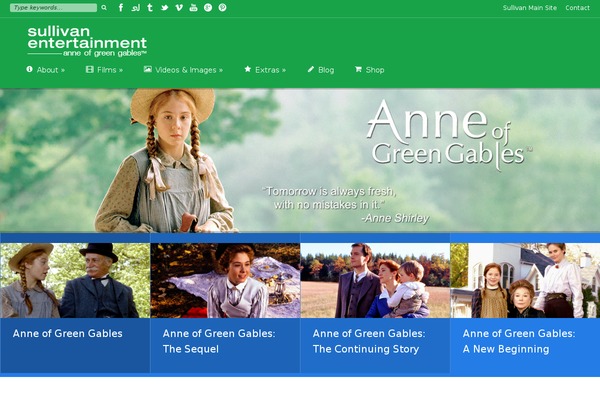Expand the Extras menu
The height and width of the screenshot is (400, 600).
(x=265, y=70)
